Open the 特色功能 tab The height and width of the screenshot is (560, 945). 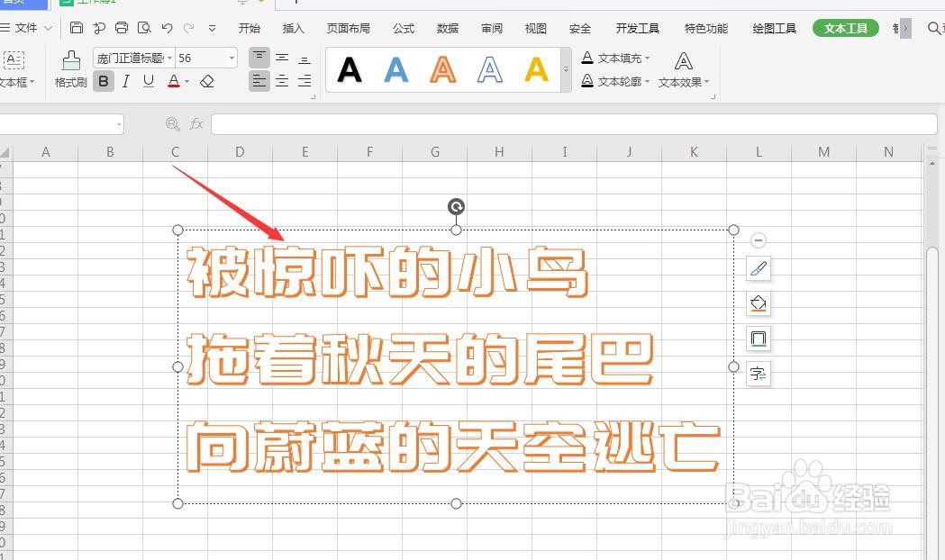pos(705,28)
